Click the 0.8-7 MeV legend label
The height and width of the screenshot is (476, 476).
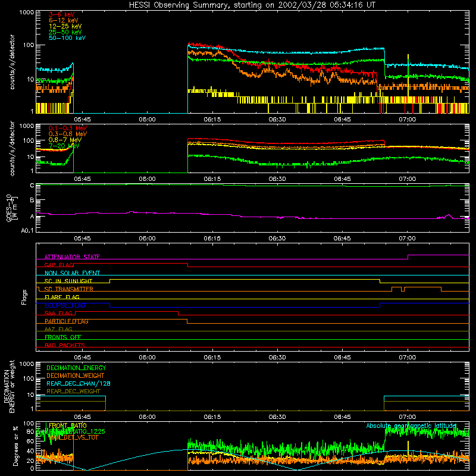(x=65, y=140)
